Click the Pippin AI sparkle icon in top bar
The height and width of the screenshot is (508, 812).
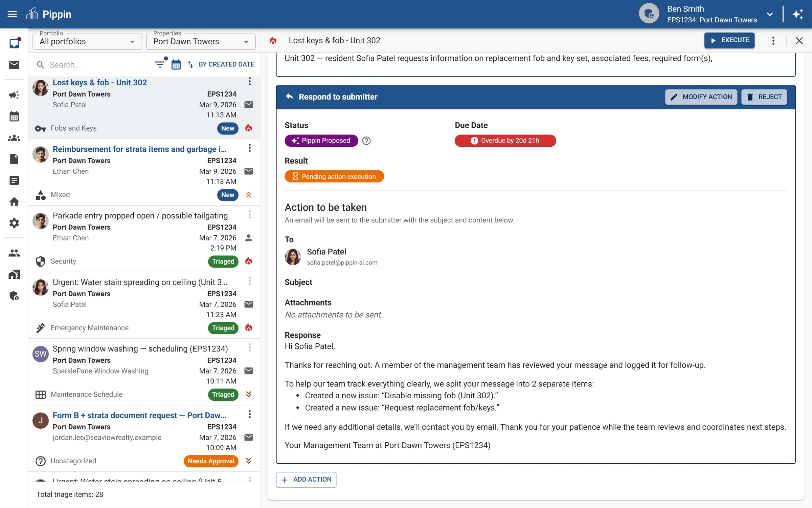798,14
